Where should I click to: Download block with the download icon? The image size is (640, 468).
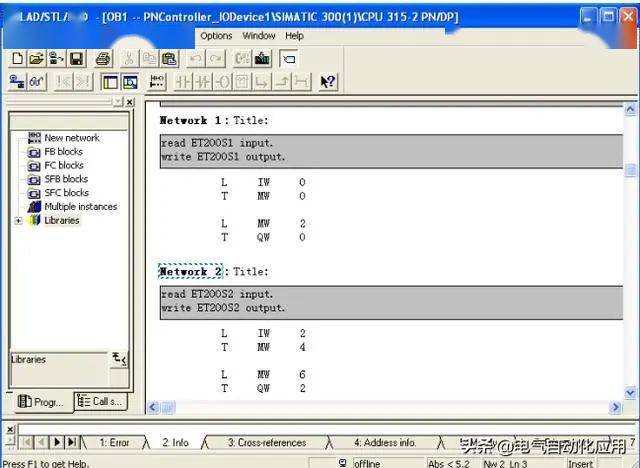[x=262, y=59]
